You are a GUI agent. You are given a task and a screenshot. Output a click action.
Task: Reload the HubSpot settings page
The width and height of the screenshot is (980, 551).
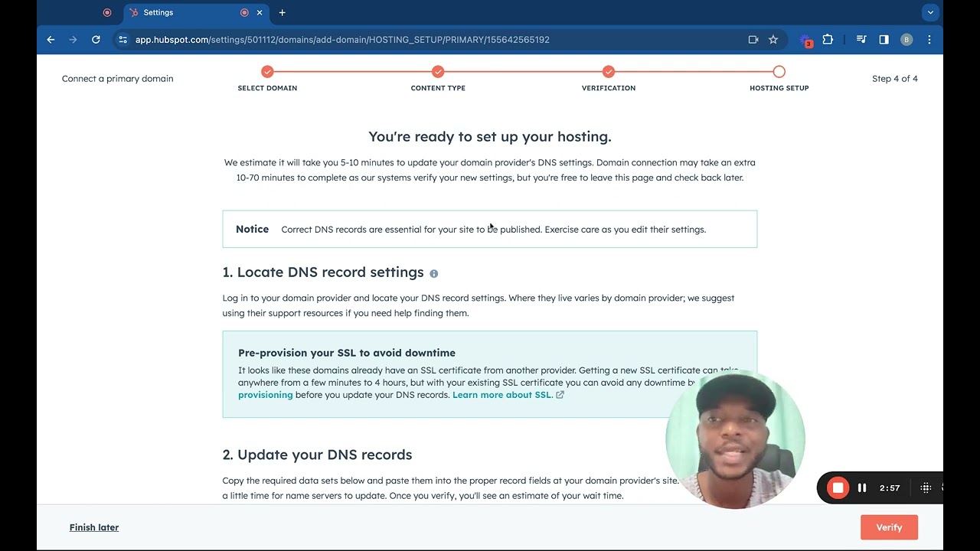(96, 40)
